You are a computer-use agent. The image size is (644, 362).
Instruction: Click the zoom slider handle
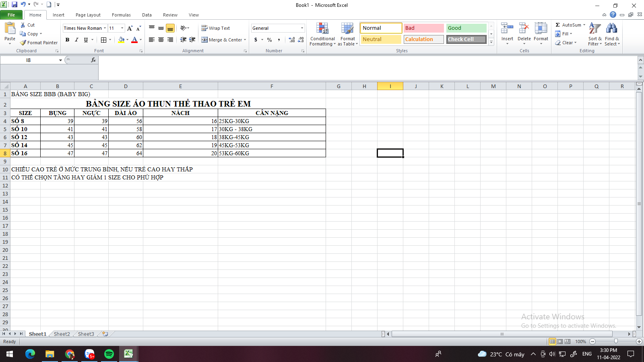(x=616, y=341)
